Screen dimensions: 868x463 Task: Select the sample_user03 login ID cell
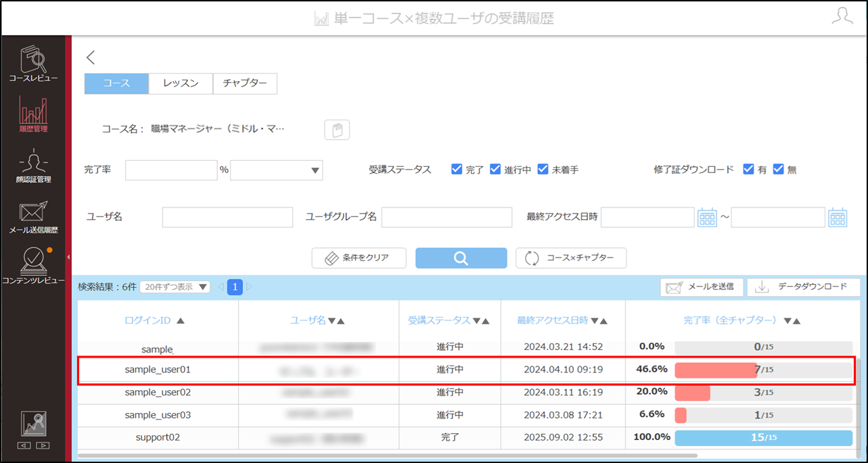(158, 414)
